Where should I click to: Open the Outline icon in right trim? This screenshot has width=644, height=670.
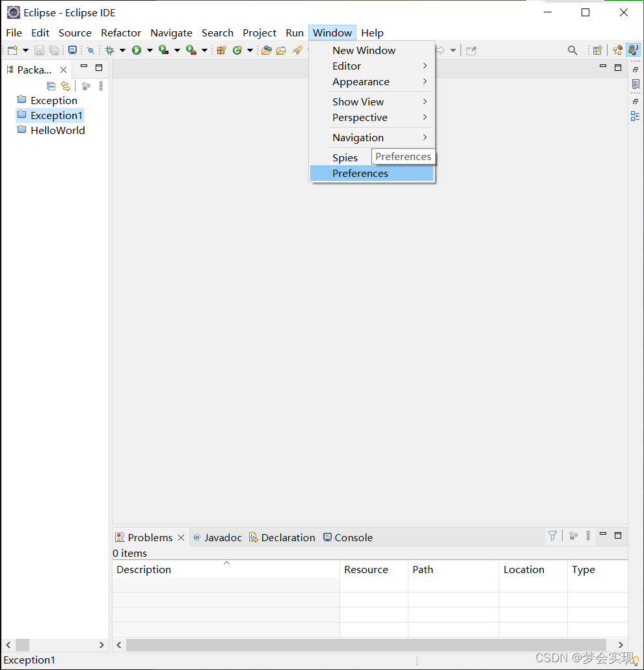[x=636, y=116]
